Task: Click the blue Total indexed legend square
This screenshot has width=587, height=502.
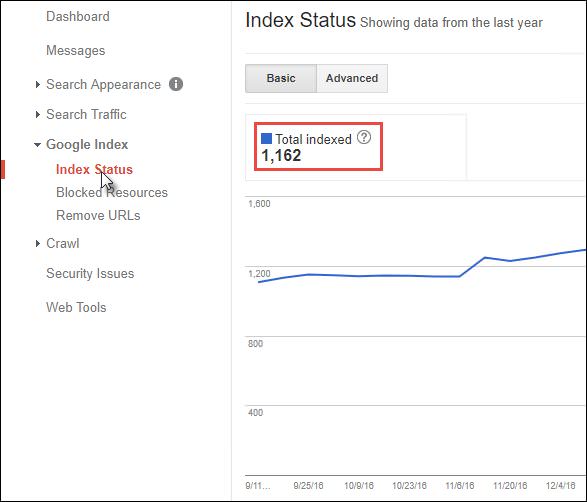Action: (266, 139)
